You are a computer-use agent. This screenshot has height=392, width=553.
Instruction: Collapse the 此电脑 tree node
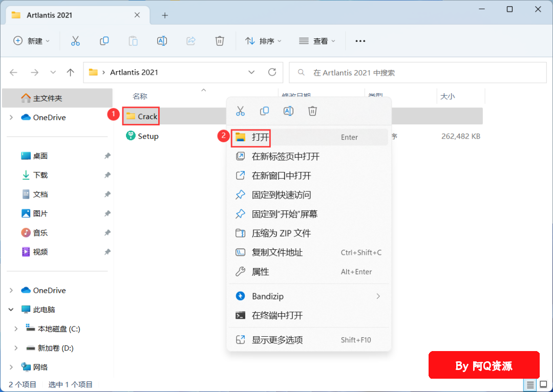tap(11, 310)
